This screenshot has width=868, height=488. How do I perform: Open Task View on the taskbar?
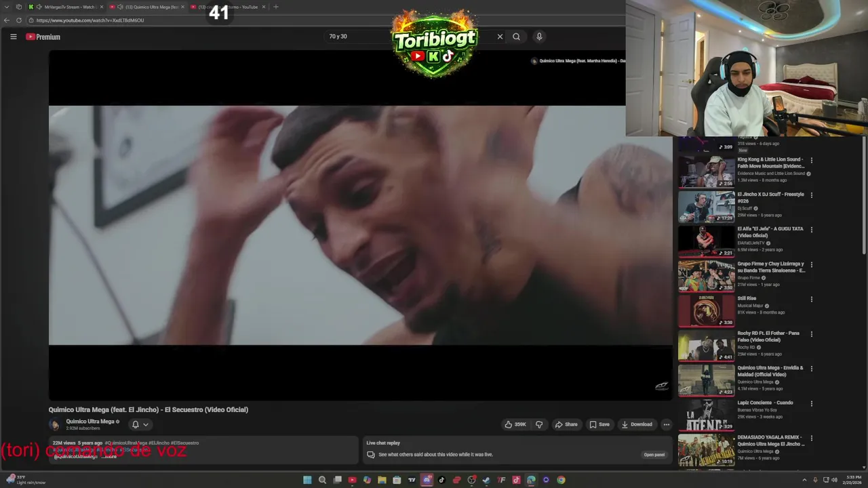click(337, 480)
